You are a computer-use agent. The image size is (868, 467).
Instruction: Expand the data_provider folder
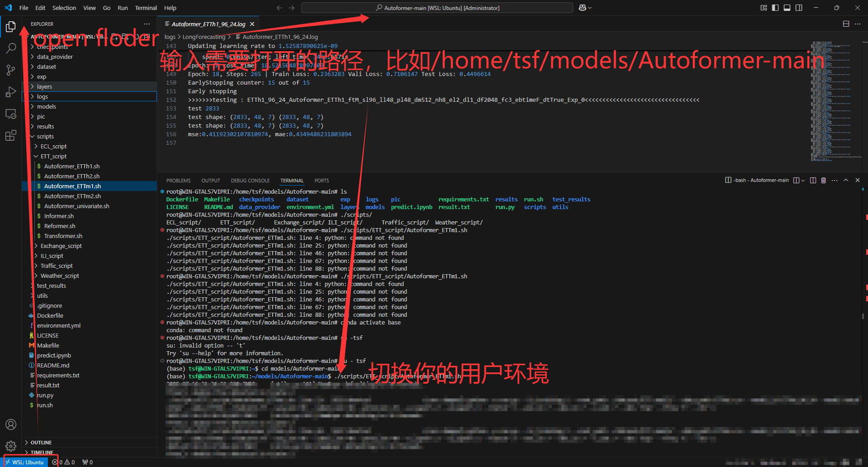(x=89, y=57)
